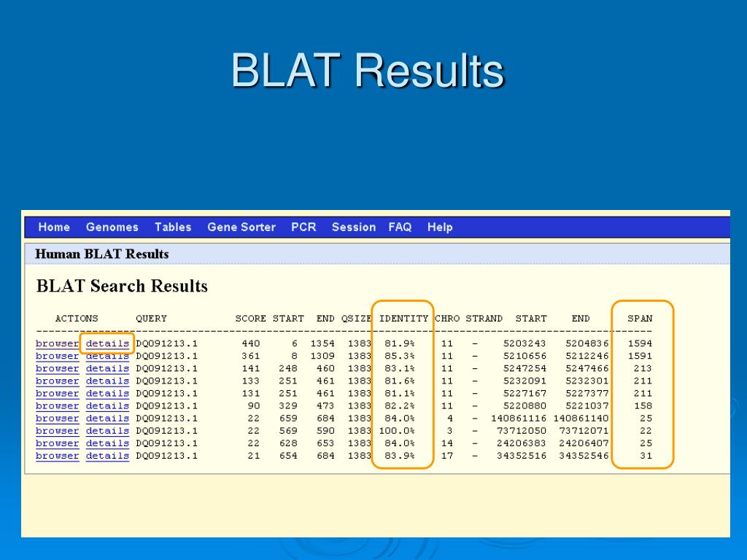Click Help in the navigation bar
This screenshot has width=747, height=560.
coord(440,227)
